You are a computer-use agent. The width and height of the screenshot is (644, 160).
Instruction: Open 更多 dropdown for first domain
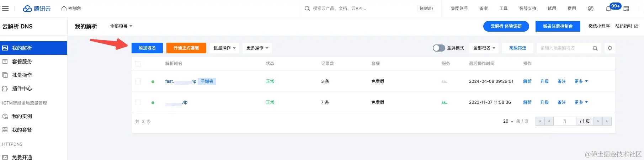(x=581, y=81)
